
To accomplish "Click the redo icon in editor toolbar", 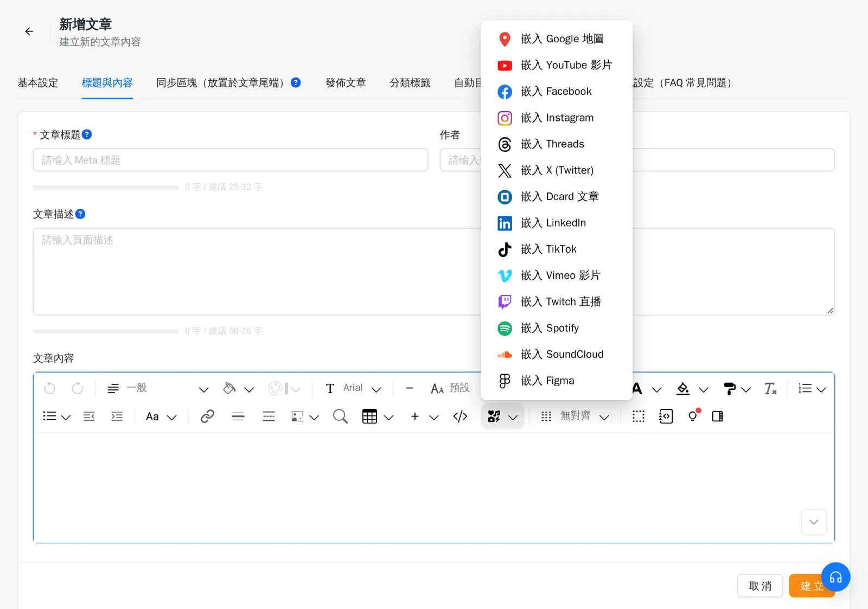I will [x=78, y=388].
